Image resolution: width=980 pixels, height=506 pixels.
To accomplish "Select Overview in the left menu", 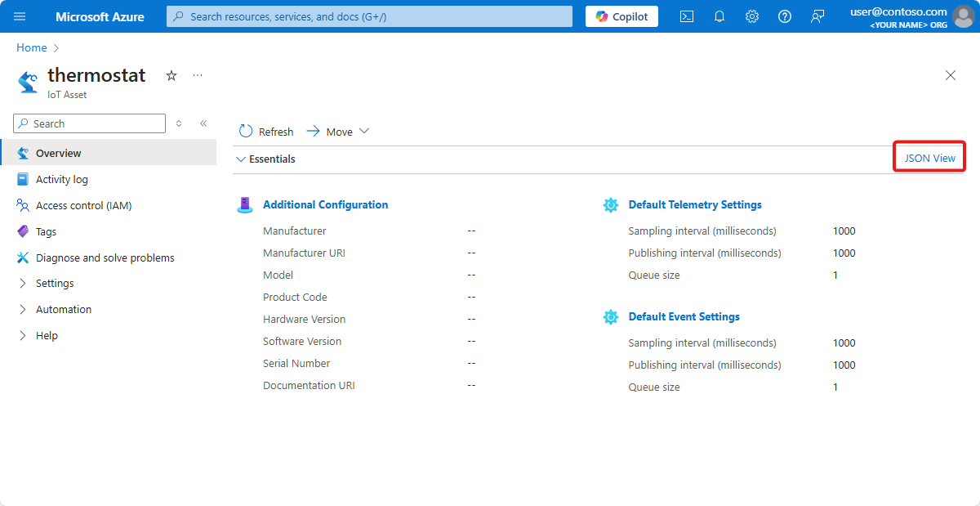I will tap(108, 153).
